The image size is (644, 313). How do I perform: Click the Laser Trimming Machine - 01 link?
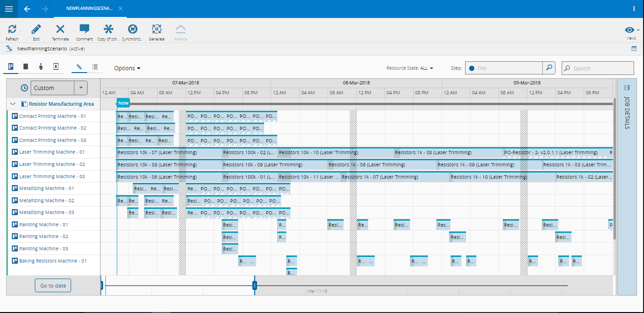[x=52, y=152]
